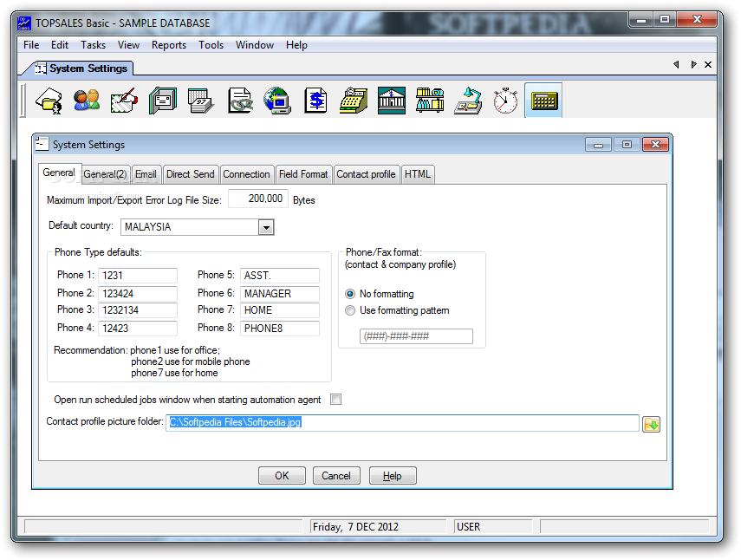Click the next tab arrow in tab strip
This screenshot has width=741, height=560.
(693, 64)
